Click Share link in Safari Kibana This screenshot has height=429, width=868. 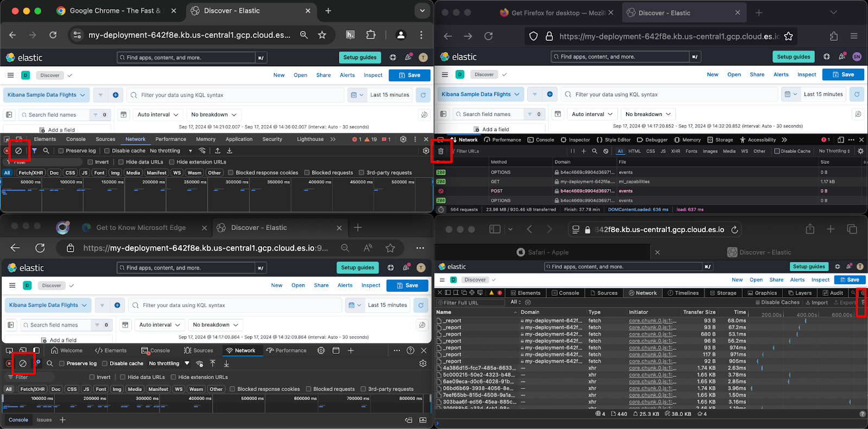click(x=776, y=280)
